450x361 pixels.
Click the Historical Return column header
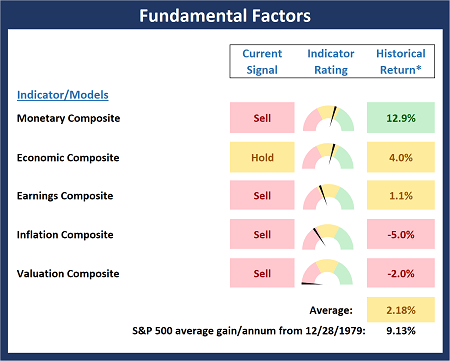(x=401, y=62)
